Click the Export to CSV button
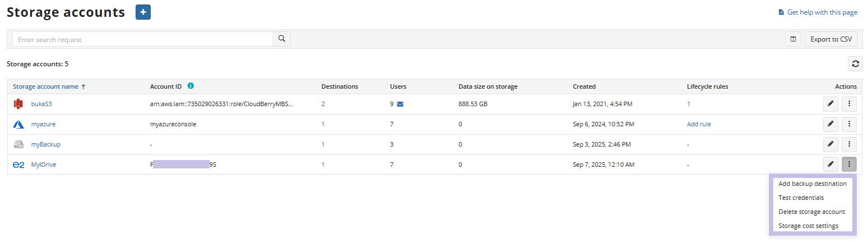Image resolution: width=868 pixels, height=242 pixels. click(830, 39)
